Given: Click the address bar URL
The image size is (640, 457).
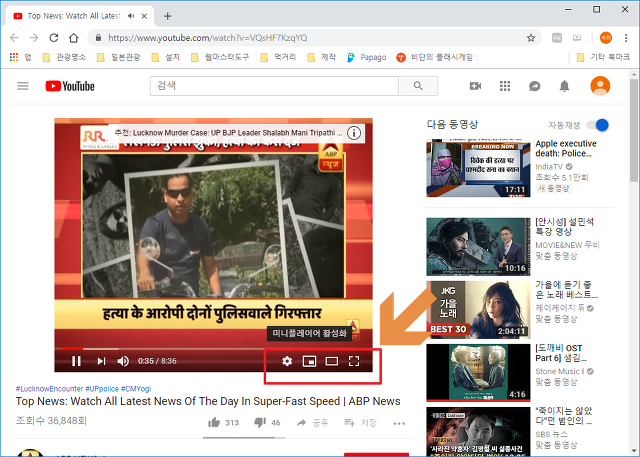Looking at the screenshot, I should pyautogui.click(x=207, y=38).
